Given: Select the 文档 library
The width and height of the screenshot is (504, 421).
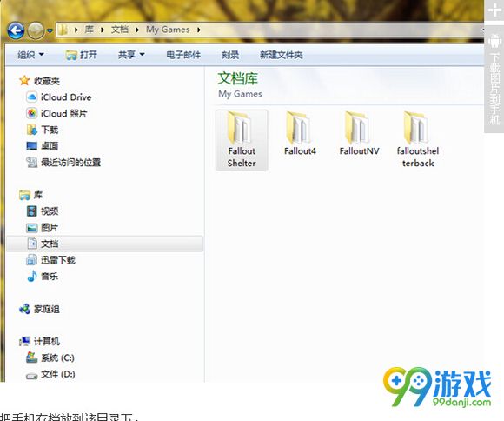Looking at the screenshot, I should 105,244.
